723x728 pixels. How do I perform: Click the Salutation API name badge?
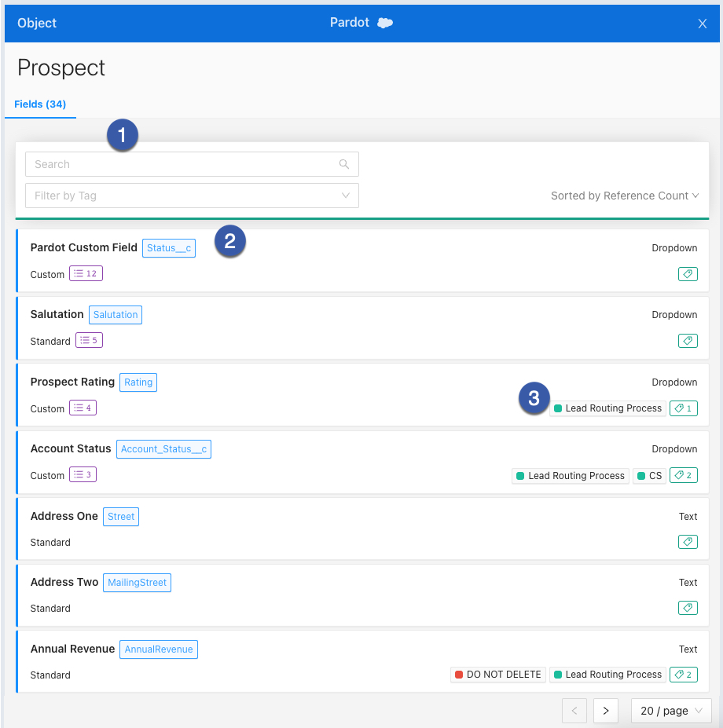pyautogui.click(x=116, y=315)
